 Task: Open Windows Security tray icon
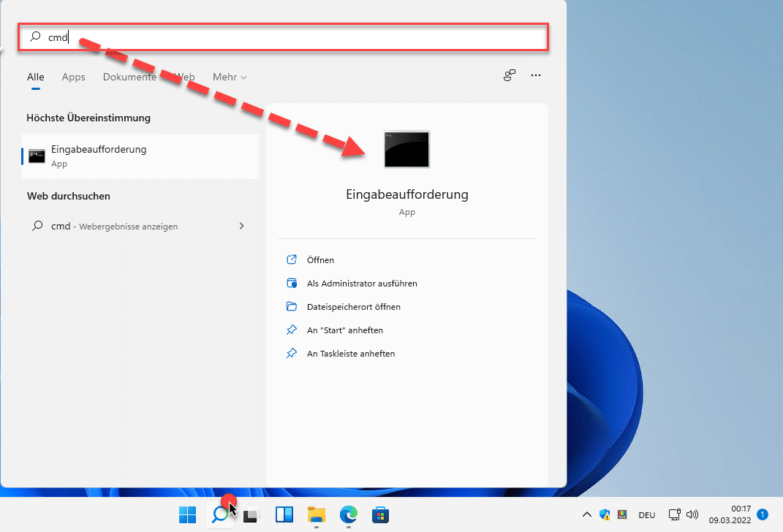pos(605,514)
